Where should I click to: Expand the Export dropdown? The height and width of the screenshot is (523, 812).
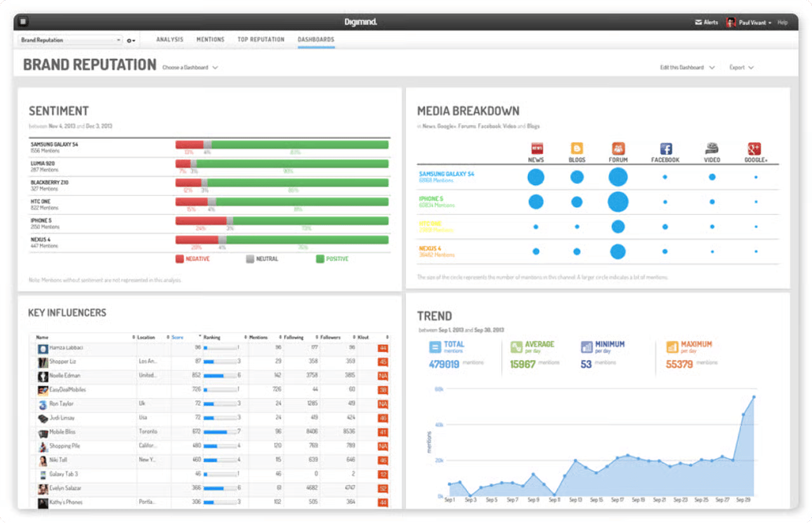click(741, 67)
